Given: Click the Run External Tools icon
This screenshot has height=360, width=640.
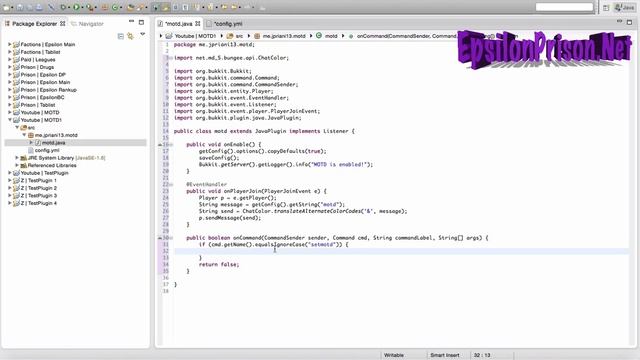Looking at the screenshot, I should click(90, 7).
